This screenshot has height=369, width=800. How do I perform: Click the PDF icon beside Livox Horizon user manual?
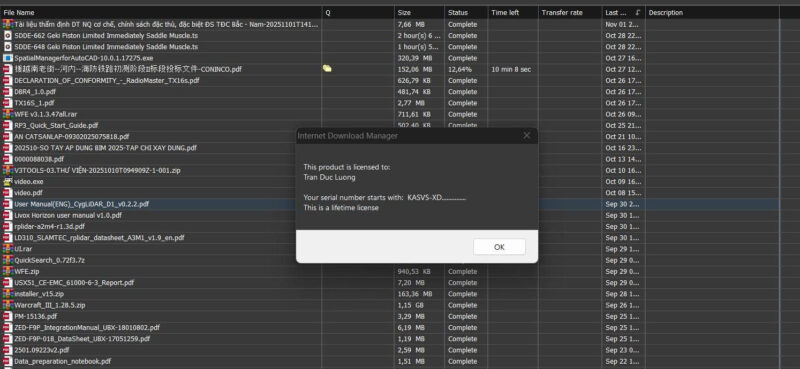8,215
